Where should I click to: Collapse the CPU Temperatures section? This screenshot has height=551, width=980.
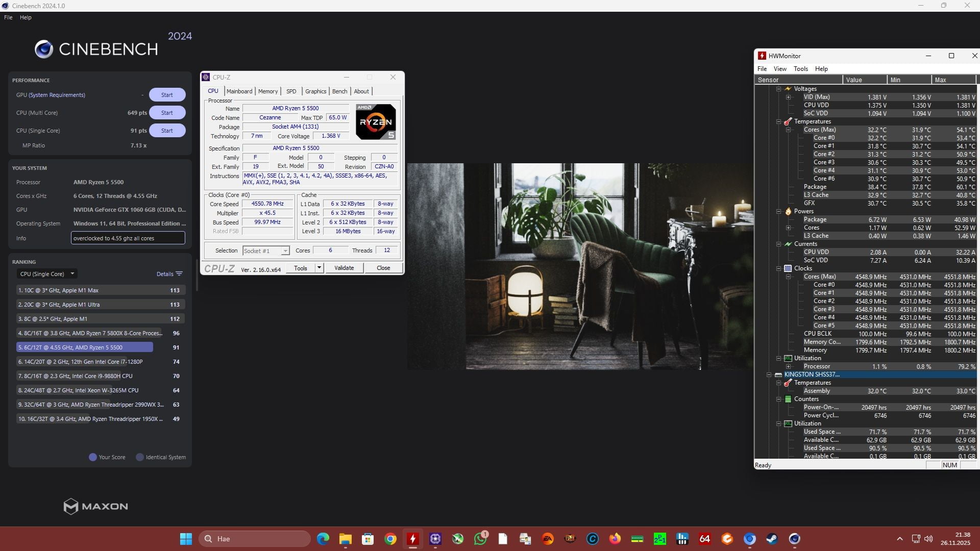click(779, 121)
